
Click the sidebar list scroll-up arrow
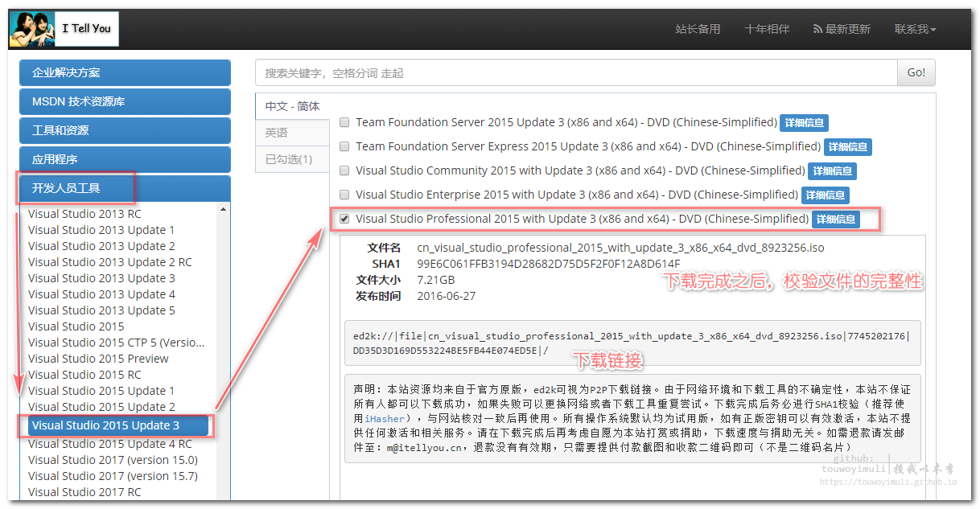point(223,211)
